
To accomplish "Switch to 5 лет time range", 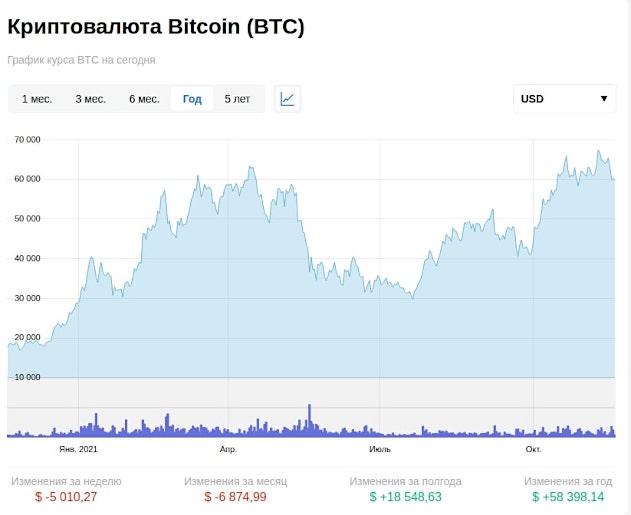I will click(x=237, y=99).
